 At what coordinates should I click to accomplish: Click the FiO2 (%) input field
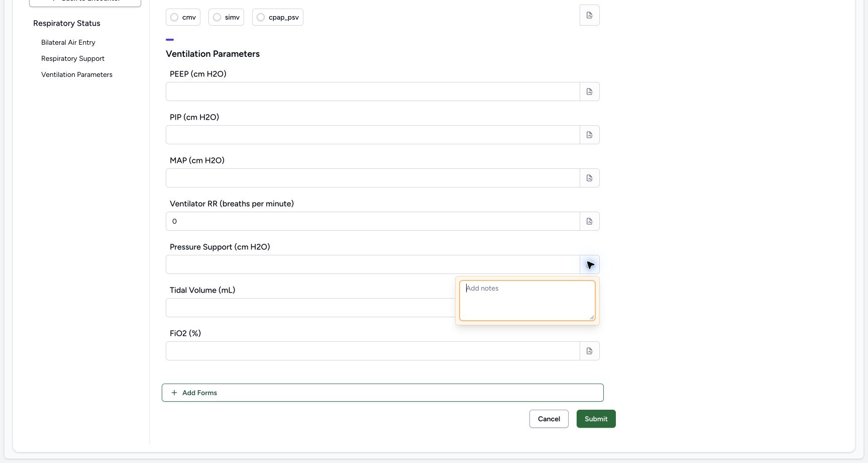click(x=373, y=351)
